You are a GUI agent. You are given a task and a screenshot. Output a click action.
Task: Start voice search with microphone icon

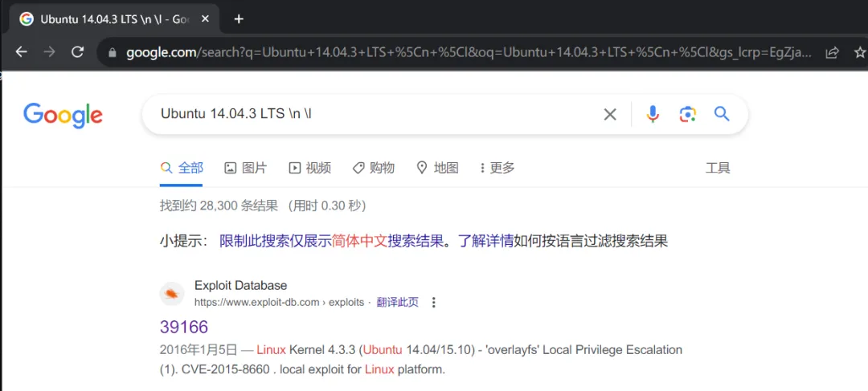click(653, 114)
